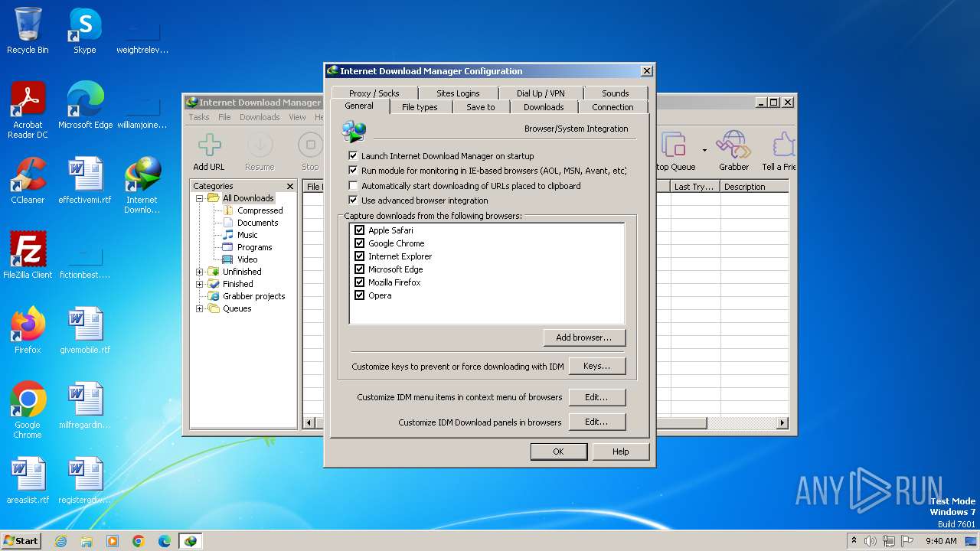Image resolution: width=980 pixels, height=551 pixels.
Task: Select Microsoft Edge desktop shortcut
Action: click(85, 106)
